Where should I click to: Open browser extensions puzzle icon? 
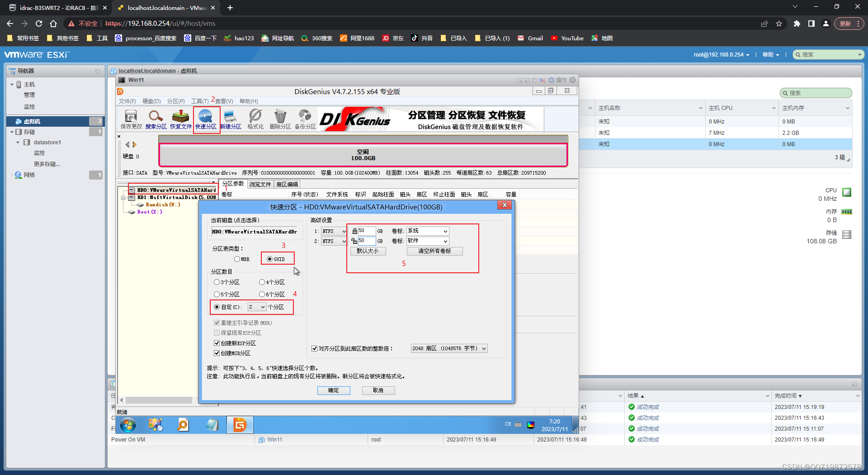(x=797, y=24)
